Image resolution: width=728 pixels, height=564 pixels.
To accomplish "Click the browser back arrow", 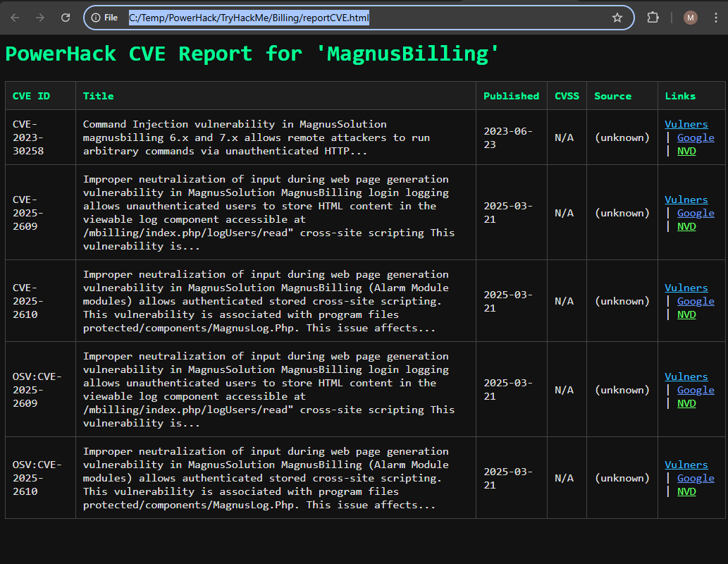I will (15, 18).
